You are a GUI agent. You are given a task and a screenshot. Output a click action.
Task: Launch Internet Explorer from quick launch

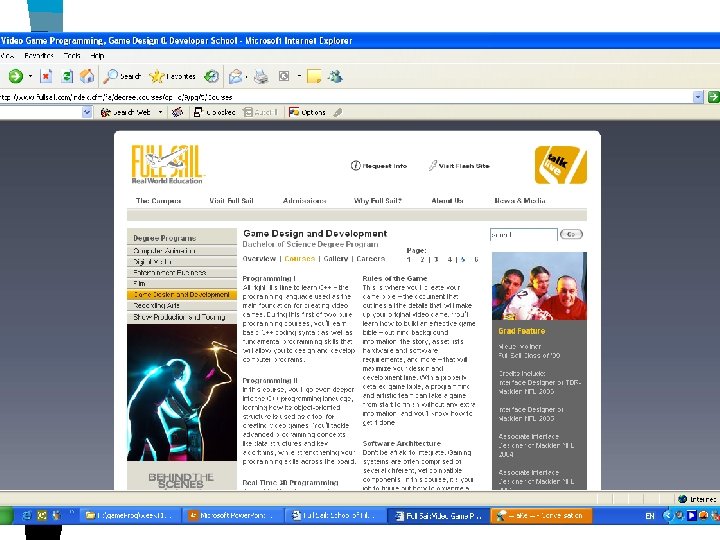[27, 516]
